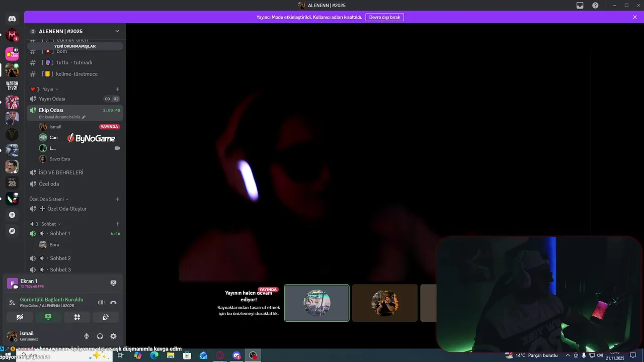
Task: Edit channel status pencil under Ekip Odası
Action: pos(84,117)
